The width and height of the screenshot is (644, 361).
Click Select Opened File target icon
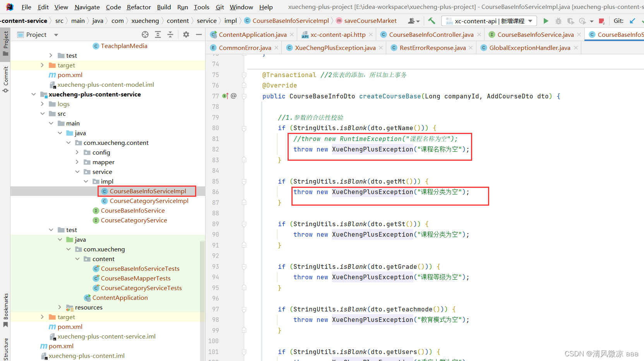pos(145,34)
